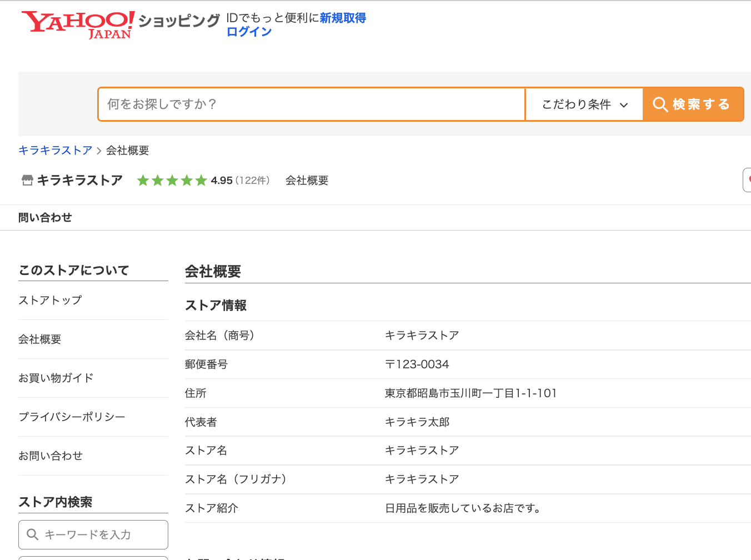751x560 pixels.
Task: Click the ストア情報 section heading
Action: point(216,306)
